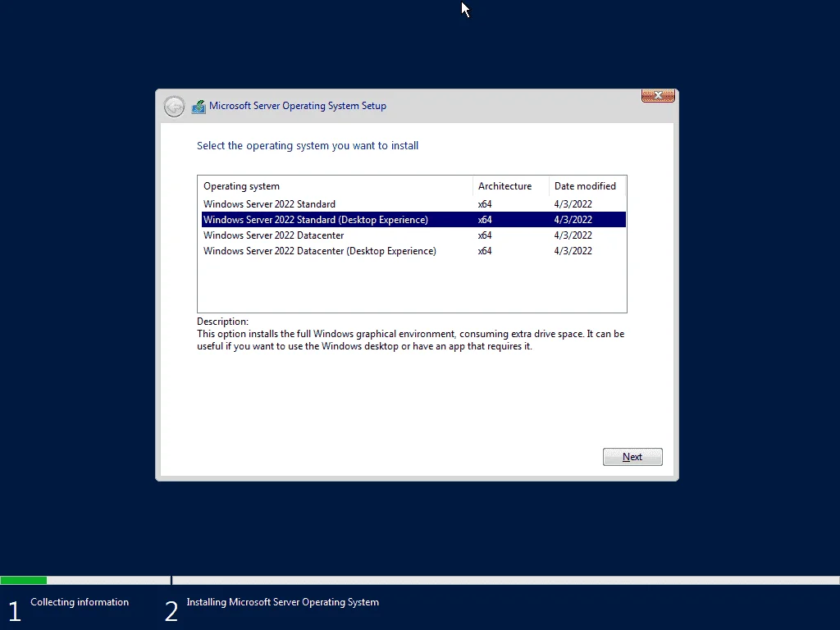Viewport: 840px width, 630px height.
Task: Select Windows Server 2022 Standard (Desktop Experience)
Action: click(x=413, y=220)
